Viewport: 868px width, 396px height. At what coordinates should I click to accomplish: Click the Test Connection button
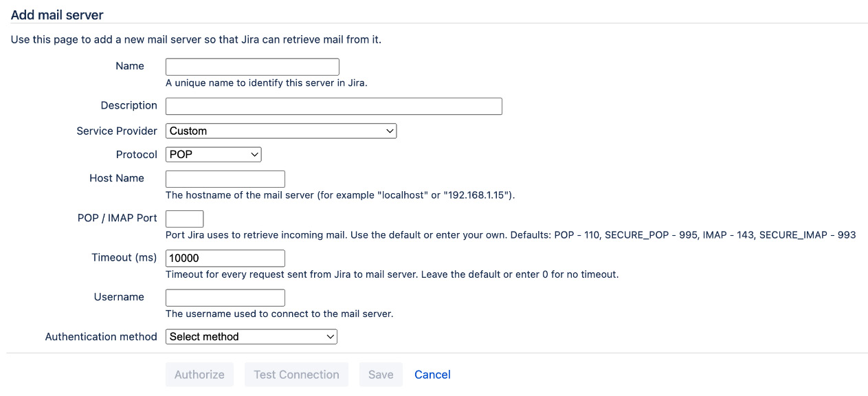296,374
